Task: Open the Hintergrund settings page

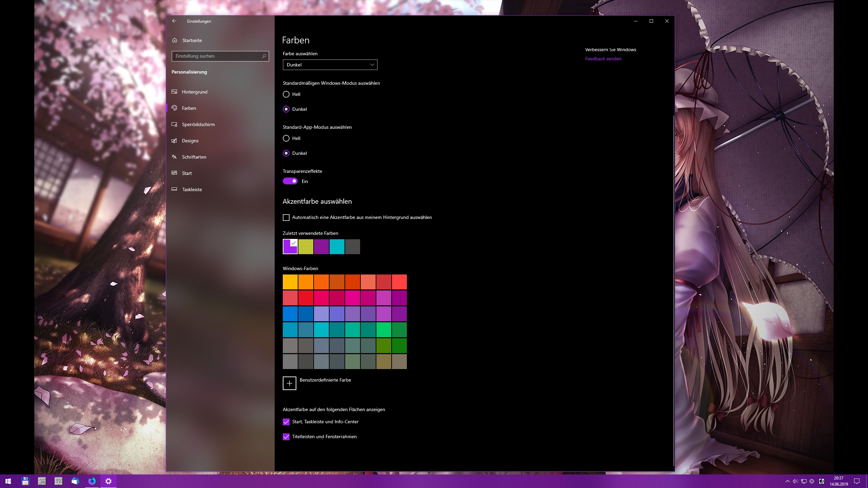Action: point(195,92)
